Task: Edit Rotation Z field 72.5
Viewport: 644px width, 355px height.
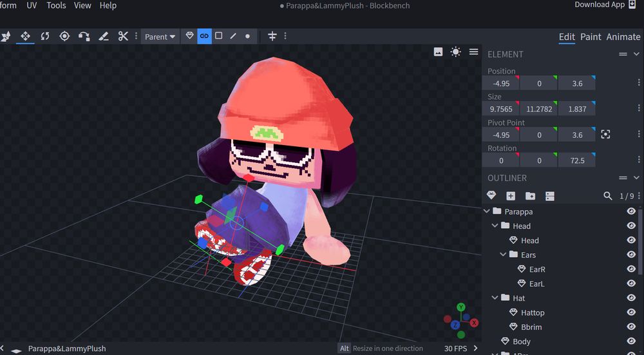Action: point(576,160)
